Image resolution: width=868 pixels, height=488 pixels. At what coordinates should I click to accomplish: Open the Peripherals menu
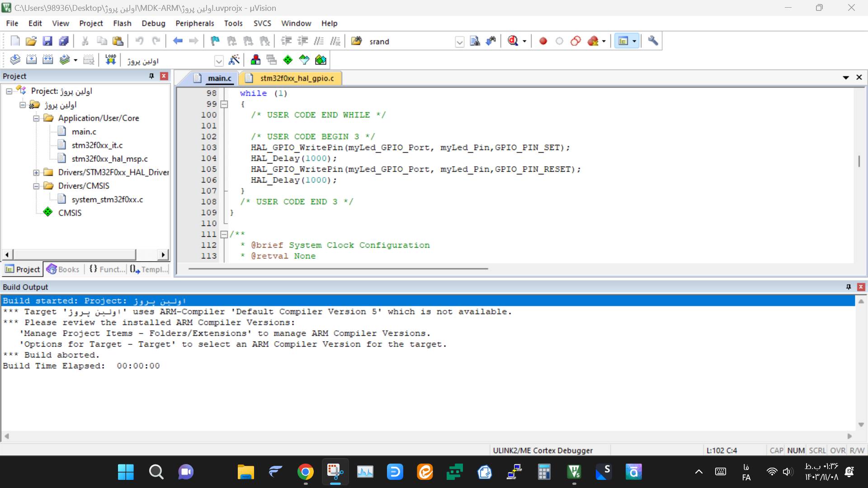(x=195, y=23)
